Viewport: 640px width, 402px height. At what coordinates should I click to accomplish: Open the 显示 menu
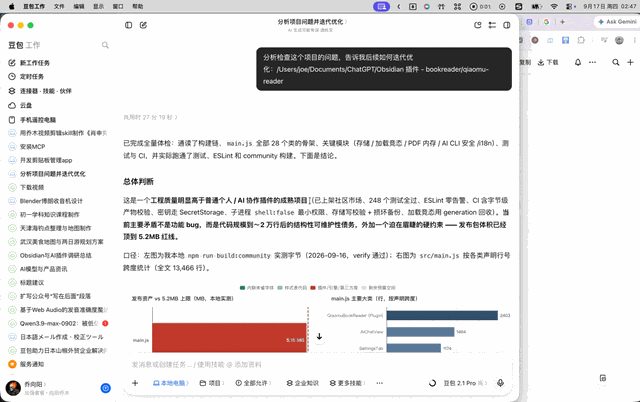coord(98,7)
